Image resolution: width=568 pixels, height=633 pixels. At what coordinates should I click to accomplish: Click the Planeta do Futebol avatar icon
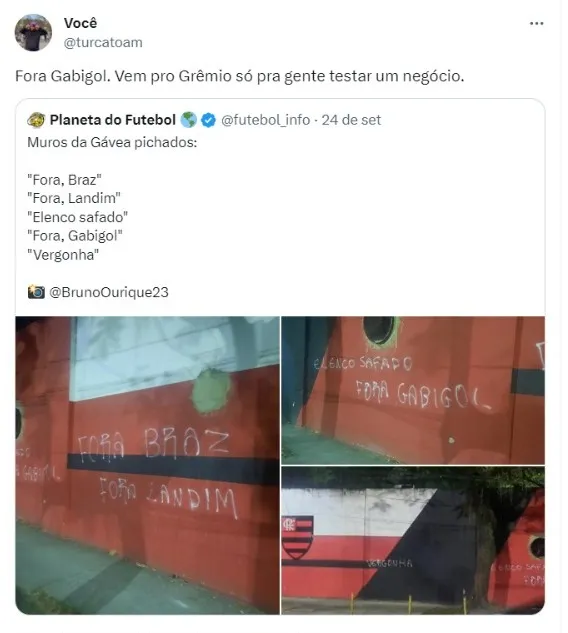(x=36, y=120)
